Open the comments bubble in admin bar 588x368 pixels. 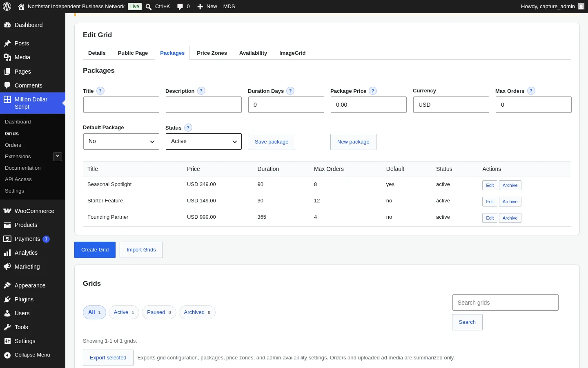coord(180,7)
